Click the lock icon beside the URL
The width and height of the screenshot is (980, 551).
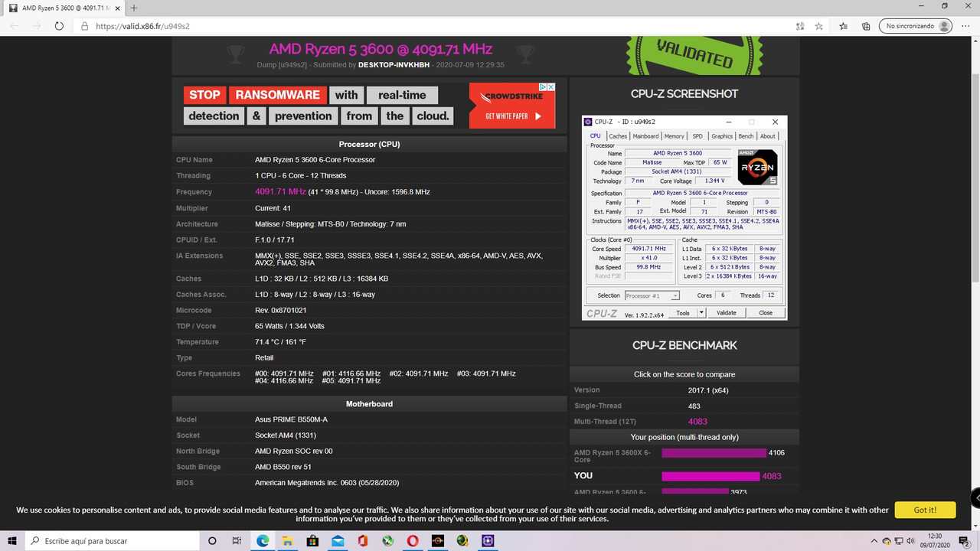point(85,26)
